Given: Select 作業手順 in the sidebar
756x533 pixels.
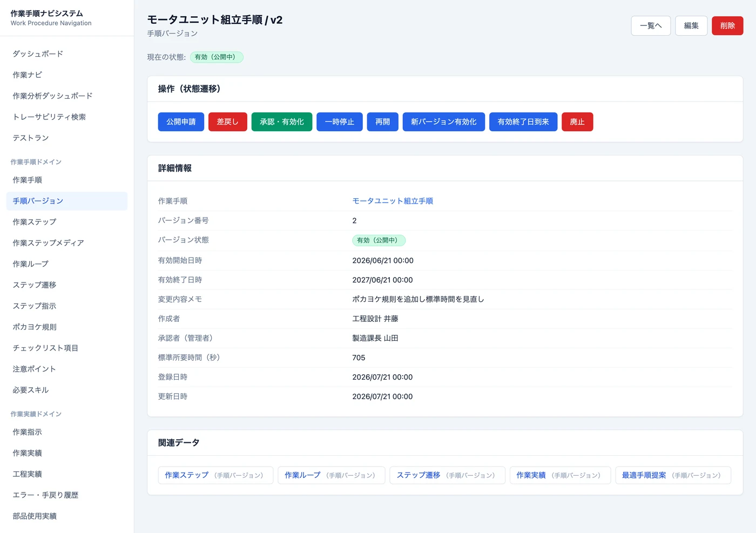Looking at the screenshot, I should [67, 180].
